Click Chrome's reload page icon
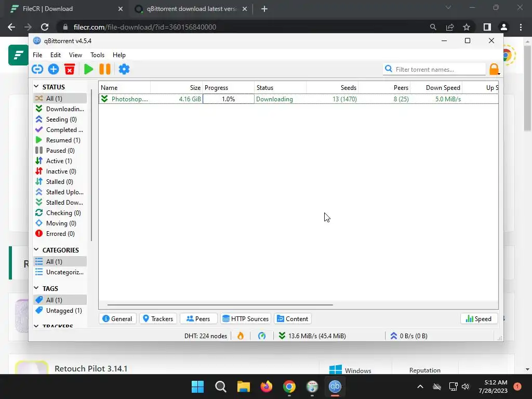This screenshot has width=532, height=399. click(x=45, y=27)
